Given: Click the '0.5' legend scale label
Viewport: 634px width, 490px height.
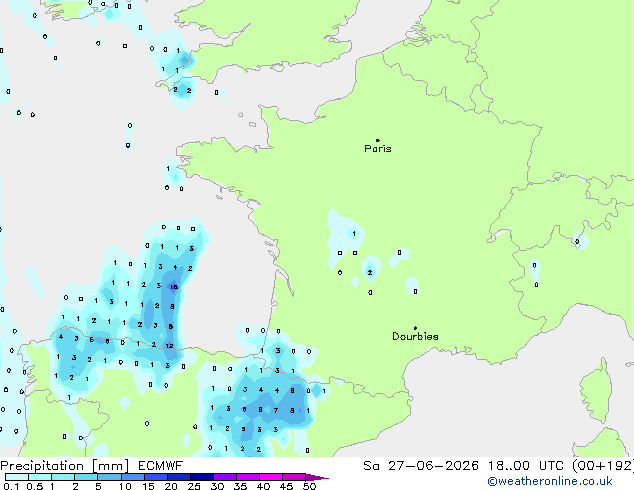Looking at the screenshot, I should pyautogui.click(x=35, y=486).
